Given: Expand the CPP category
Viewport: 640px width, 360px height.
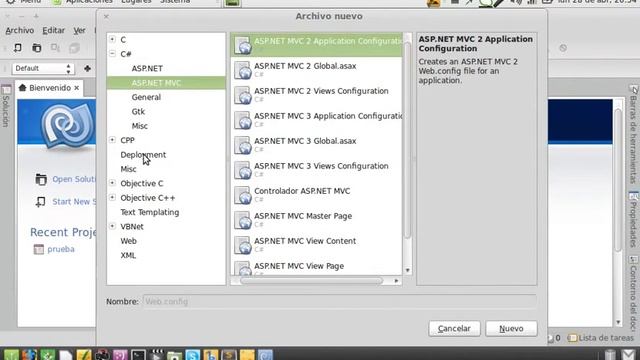Looking at the screenshot, I should click(112, 140).
